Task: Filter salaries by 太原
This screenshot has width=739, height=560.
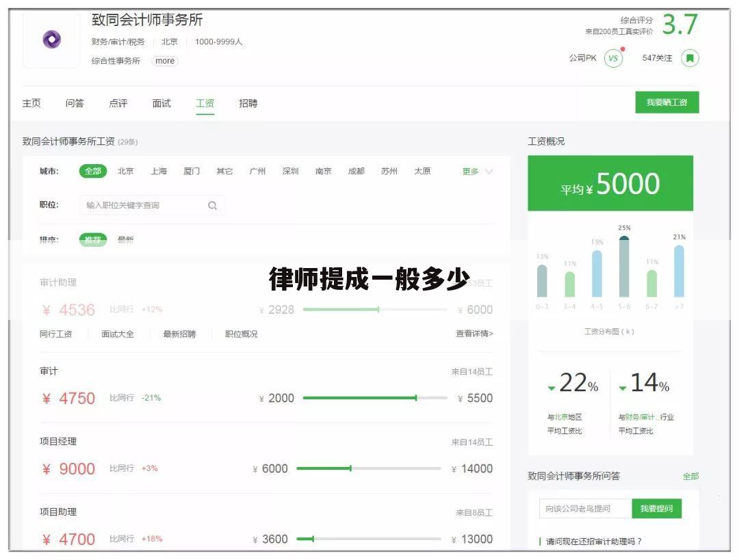Action: point(422,171)
